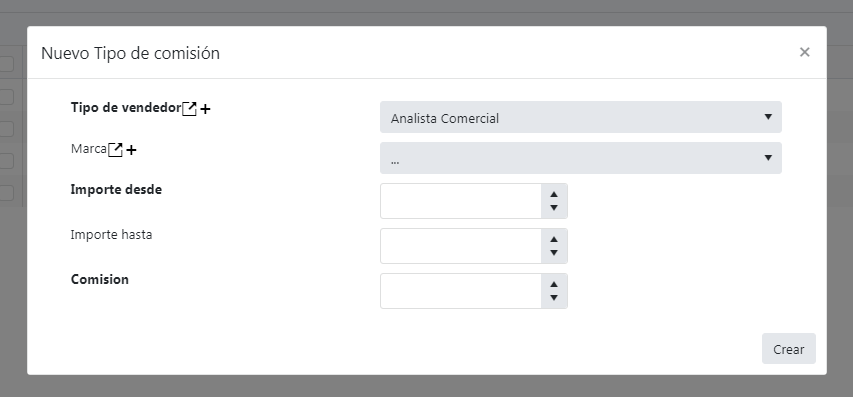
Task: Toggle the bottom background row checkbox
Action: [6, 193]
